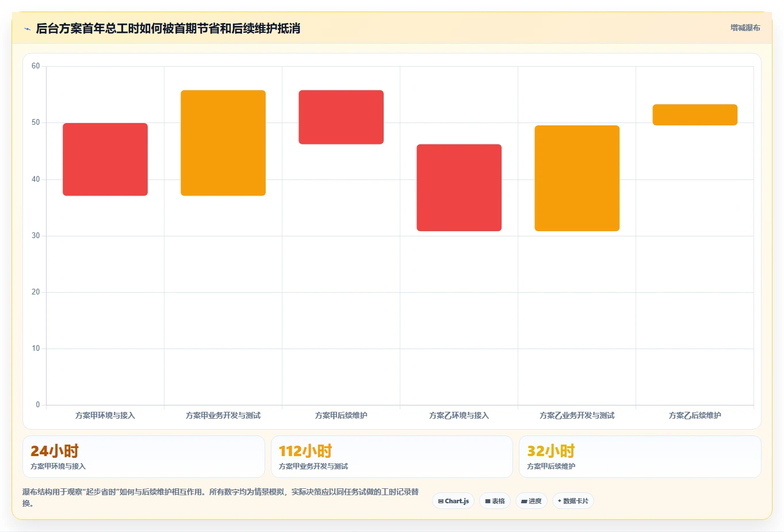Click the footnote text starting 瀑布结构用于观察
The width and height of the screenshot is (784, 532).
click(221, 497)
